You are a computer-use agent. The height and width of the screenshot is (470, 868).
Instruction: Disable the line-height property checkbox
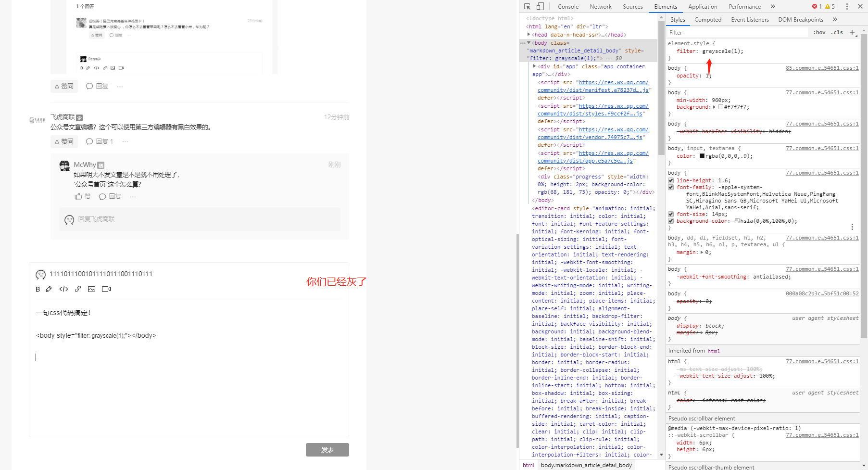click(x=671, y=180)
